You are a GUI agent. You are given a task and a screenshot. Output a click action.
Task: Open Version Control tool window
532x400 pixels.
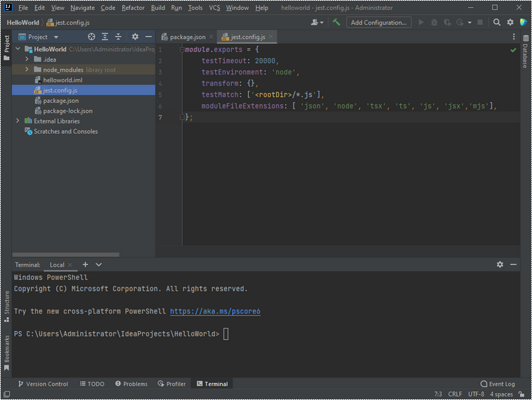(x=43, y=384)
